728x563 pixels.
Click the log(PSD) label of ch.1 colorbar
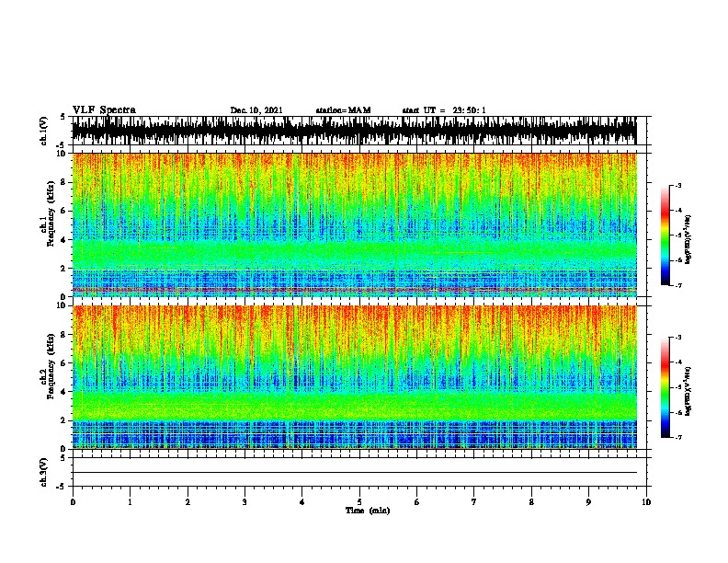(x=688, y=239)
